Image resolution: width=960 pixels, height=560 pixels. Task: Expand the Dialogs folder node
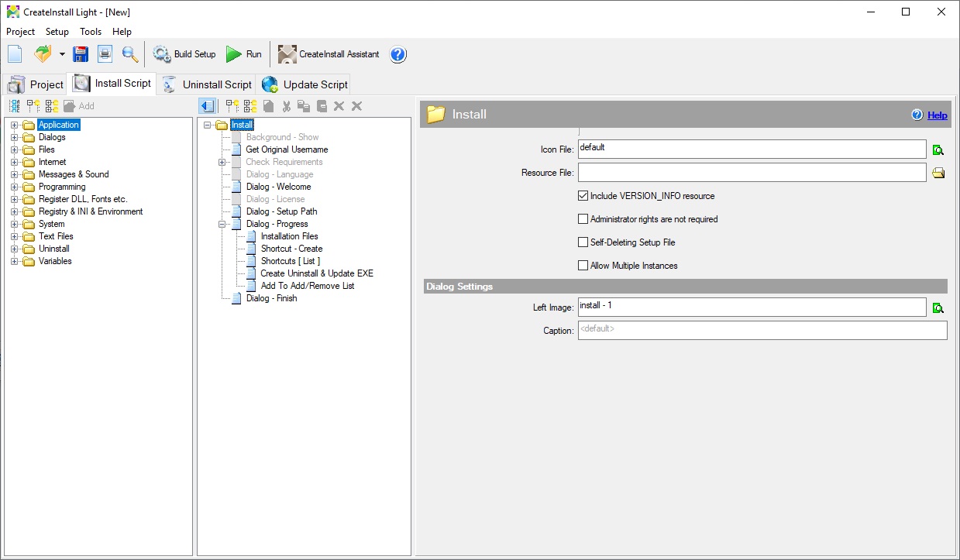tap(14, 137)
